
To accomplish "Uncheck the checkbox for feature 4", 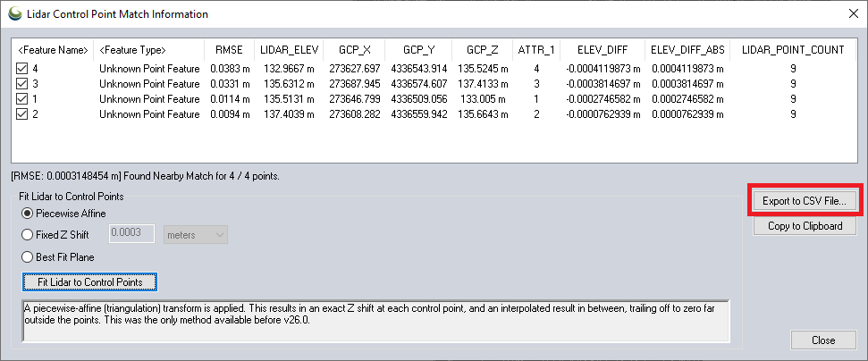I will pos(22,69).
